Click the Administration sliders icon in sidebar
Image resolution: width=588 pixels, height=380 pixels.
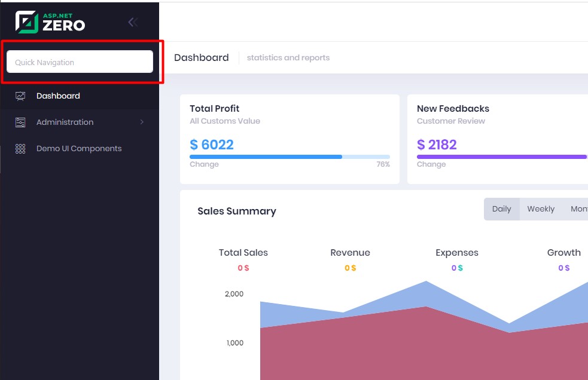(20, 122)
